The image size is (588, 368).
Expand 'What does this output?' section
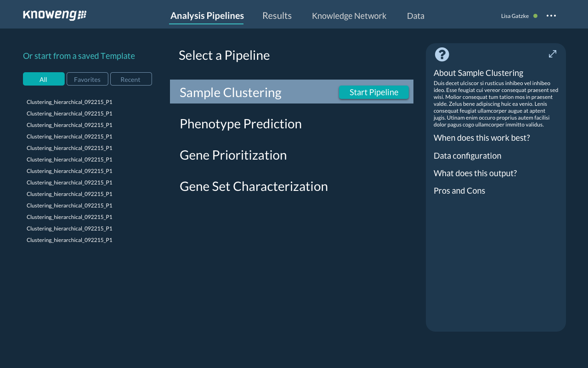475,173
